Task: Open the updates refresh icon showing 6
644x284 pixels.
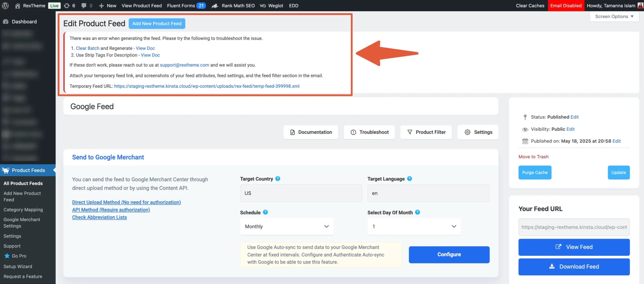Action: (67, 6)
